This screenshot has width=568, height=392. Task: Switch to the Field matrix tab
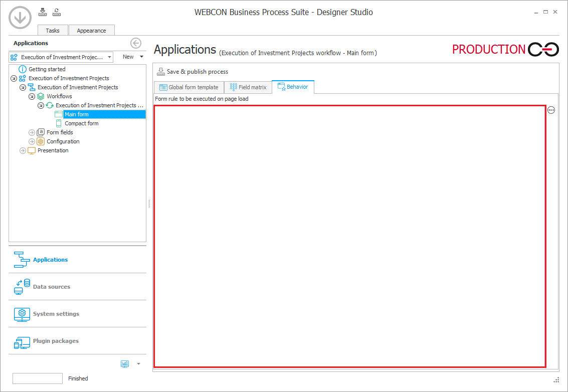click(248, 87)
